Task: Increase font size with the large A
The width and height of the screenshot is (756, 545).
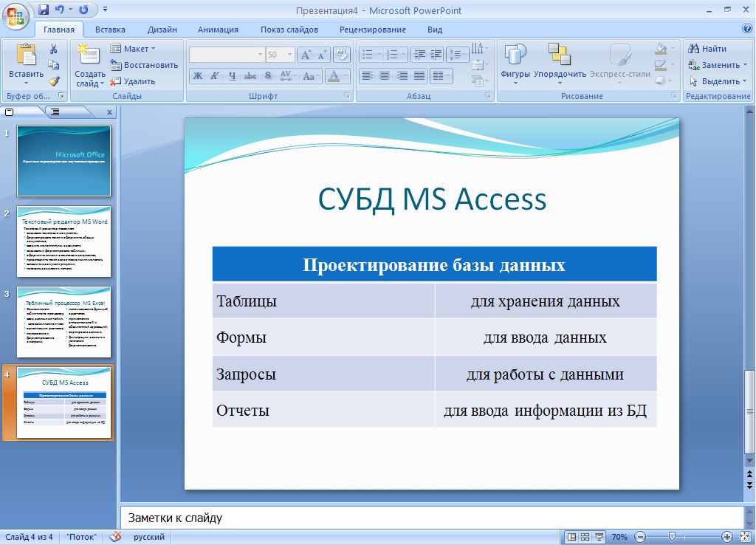Action: (306, 55)
